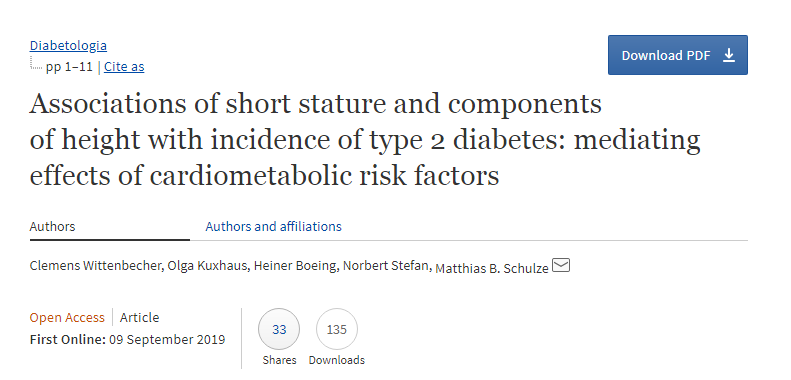Click the article title heading
791x380 pixels.
[x=365, y=140]
